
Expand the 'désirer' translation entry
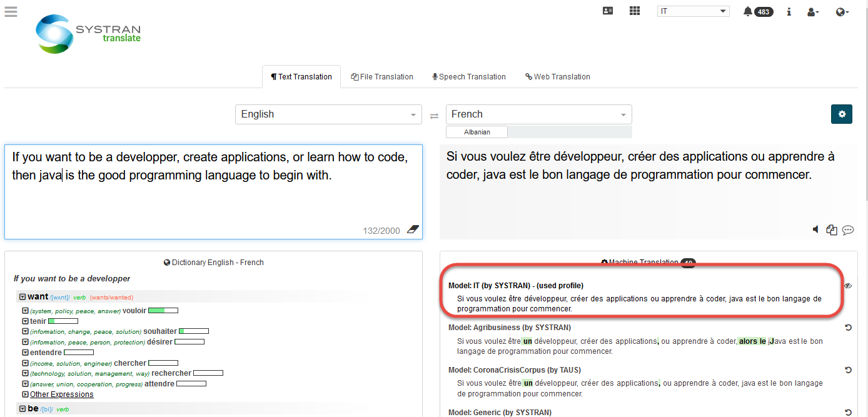25,342
